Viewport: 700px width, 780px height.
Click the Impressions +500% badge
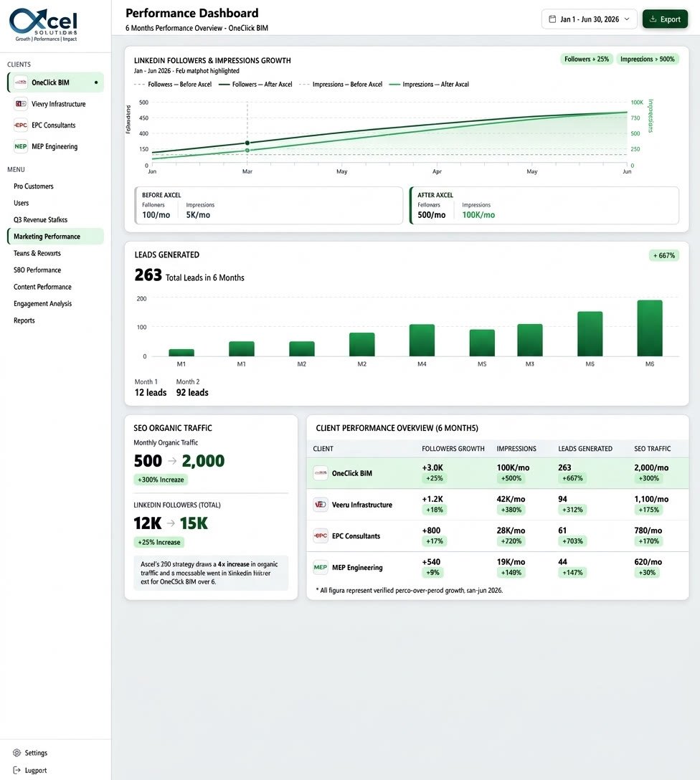click(647, 60)
